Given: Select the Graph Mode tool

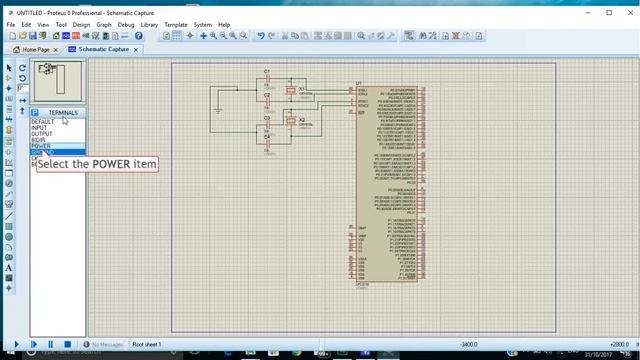Looking at the screenshot, I should [9, 162].
